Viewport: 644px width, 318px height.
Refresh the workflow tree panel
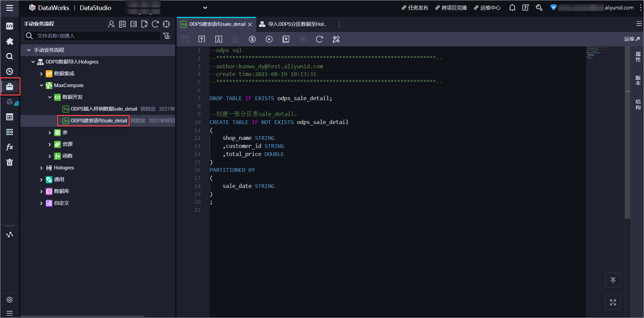[155, 24]
